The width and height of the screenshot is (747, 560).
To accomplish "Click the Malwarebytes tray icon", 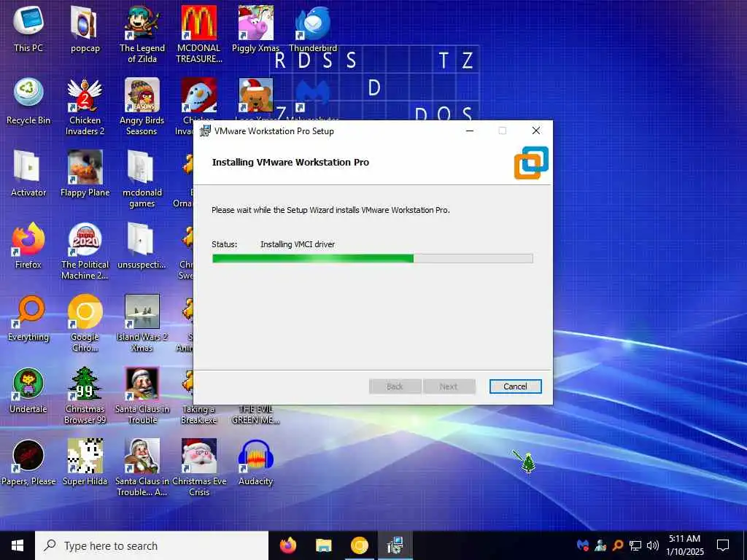I will click(x=583, y=545).
